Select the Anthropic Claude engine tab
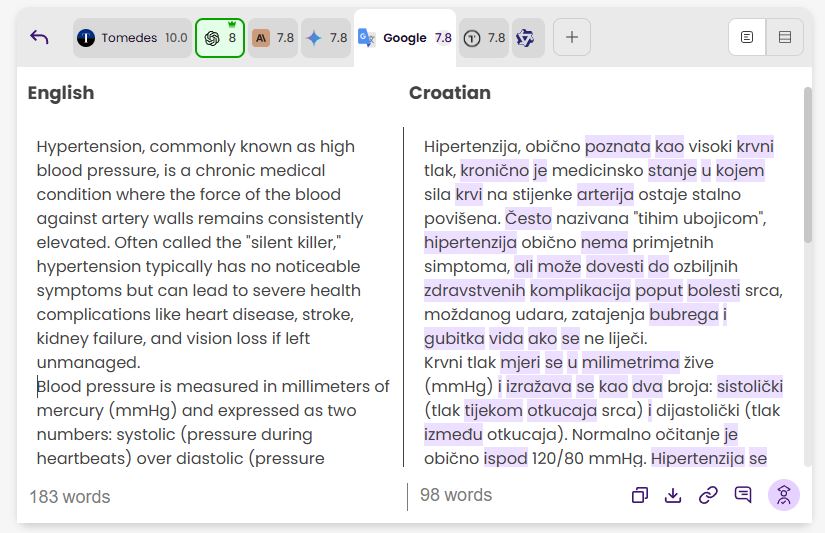The height and width of the screenshot is (533, 825). tap(273, 38)
